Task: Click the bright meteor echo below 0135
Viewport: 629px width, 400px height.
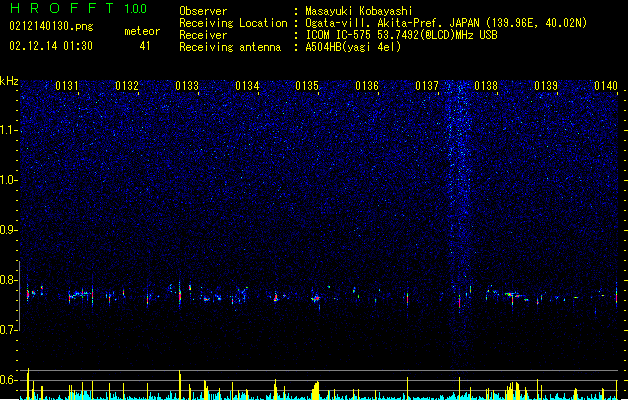Action: (x=316, y=298)
